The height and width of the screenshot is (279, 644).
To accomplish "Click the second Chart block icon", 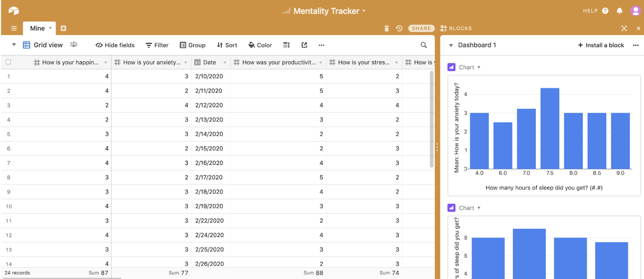I will click(x=451, y=208).
